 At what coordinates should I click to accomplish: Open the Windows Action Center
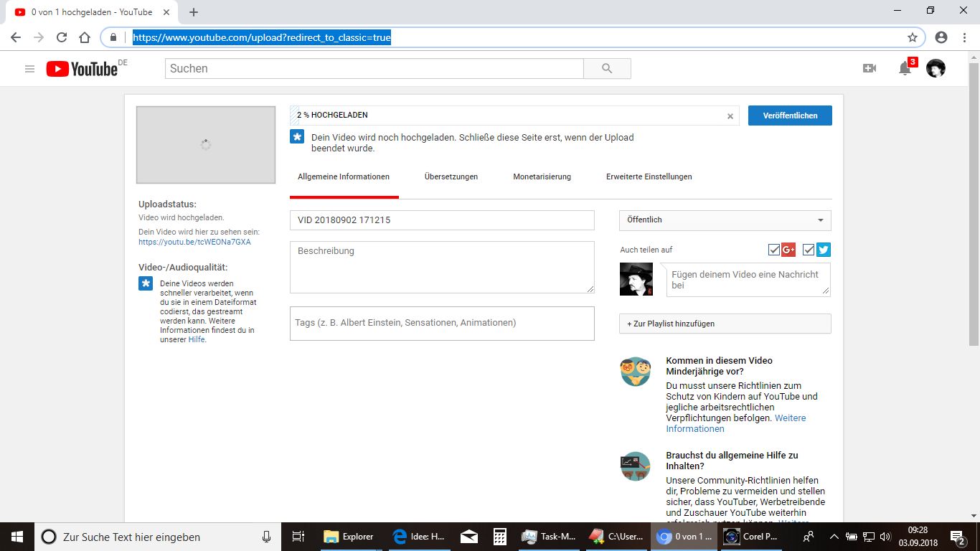pyautogui.click(x=958, y=537)
